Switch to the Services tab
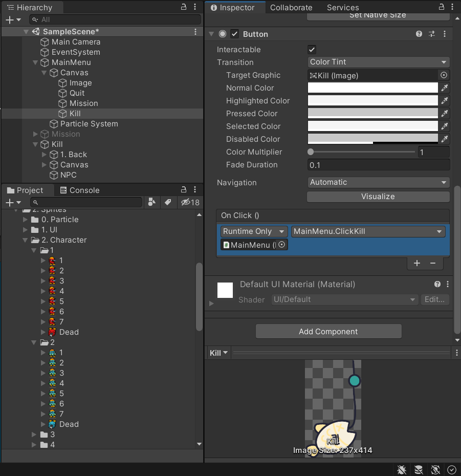Image resolution: width=461 pixels, height=476 pixels. (343, 7)
